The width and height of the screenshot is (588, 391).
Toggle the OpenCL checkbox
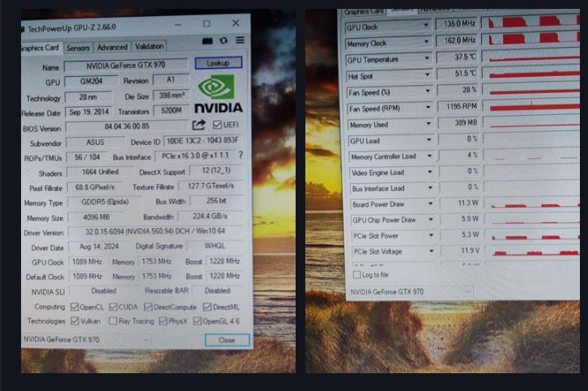point(75,308)
